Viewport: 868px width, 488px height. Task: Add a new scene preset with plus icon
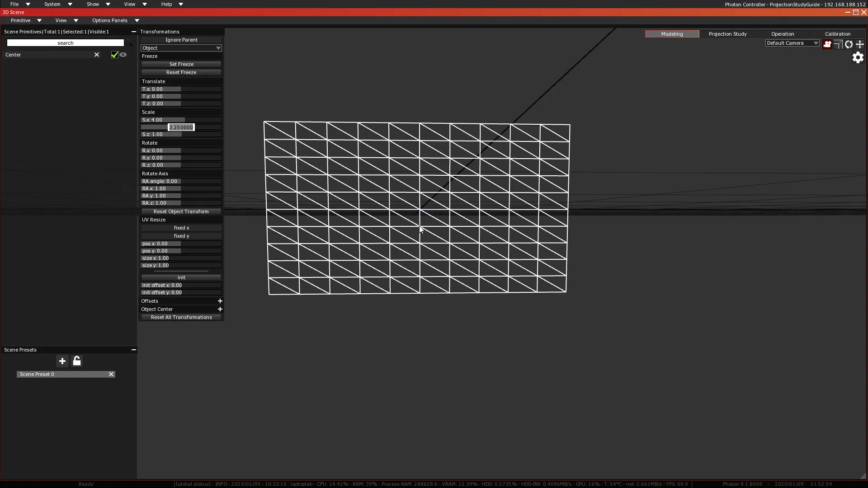(x=62, y=361)
